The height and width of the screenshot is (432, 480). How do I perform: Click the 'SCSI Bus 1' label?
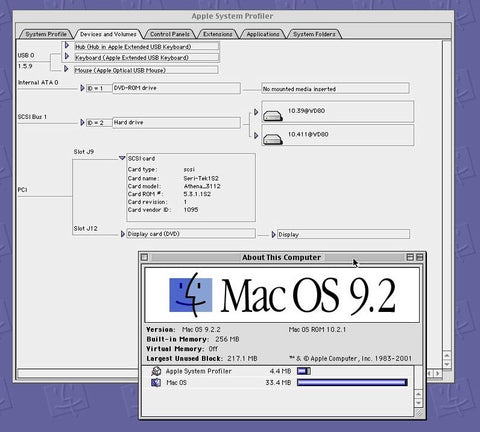point(32,117)
